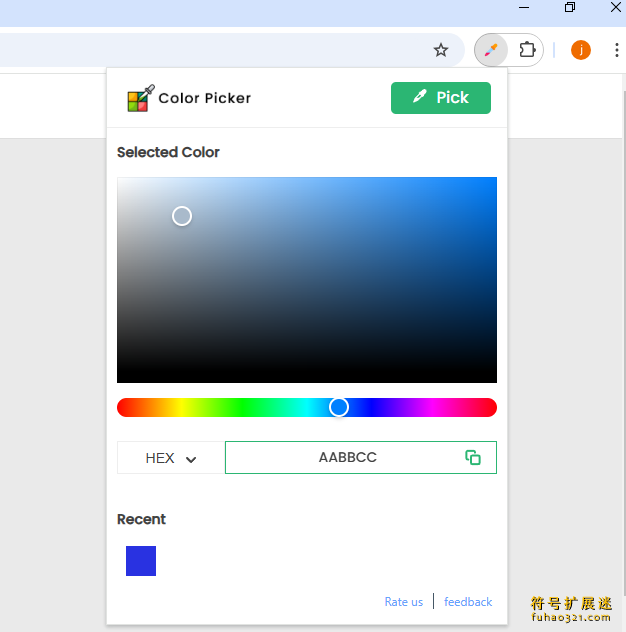
Task: Click the green Pick button
Action: [x=441, y=98]
